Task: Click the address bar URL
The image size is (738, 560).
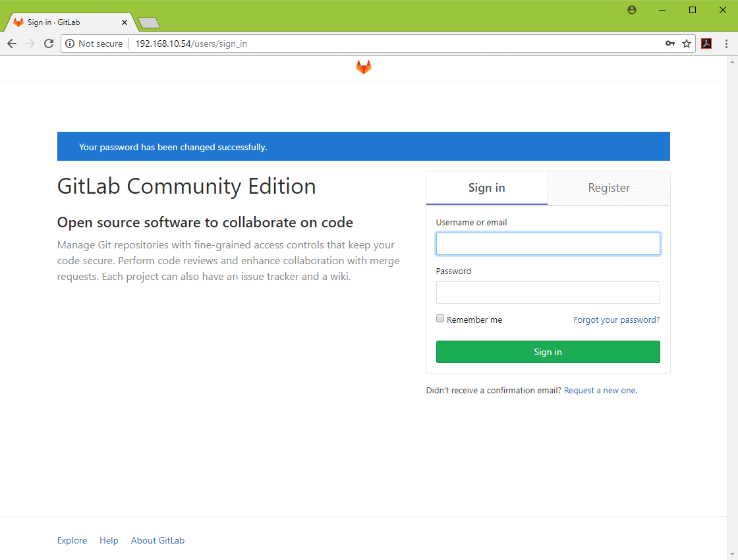Action: click(x=191, y=43)
